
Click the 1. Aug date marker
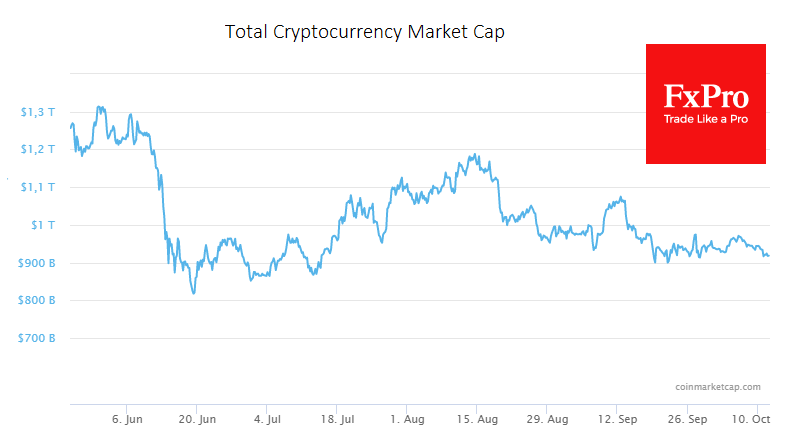tap(408, 418)
